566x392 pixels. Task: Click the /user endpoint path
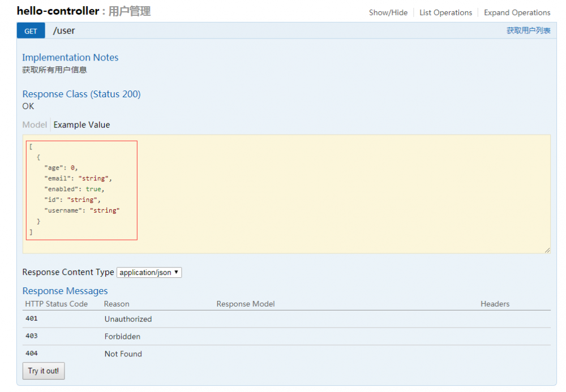point(64,31)
